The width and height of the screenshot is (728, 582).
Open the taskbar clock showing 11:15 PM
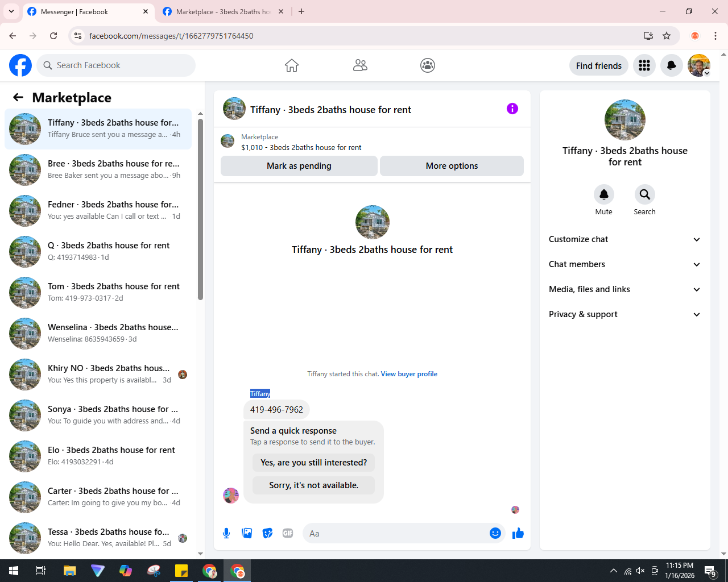(x=680, y=571)
